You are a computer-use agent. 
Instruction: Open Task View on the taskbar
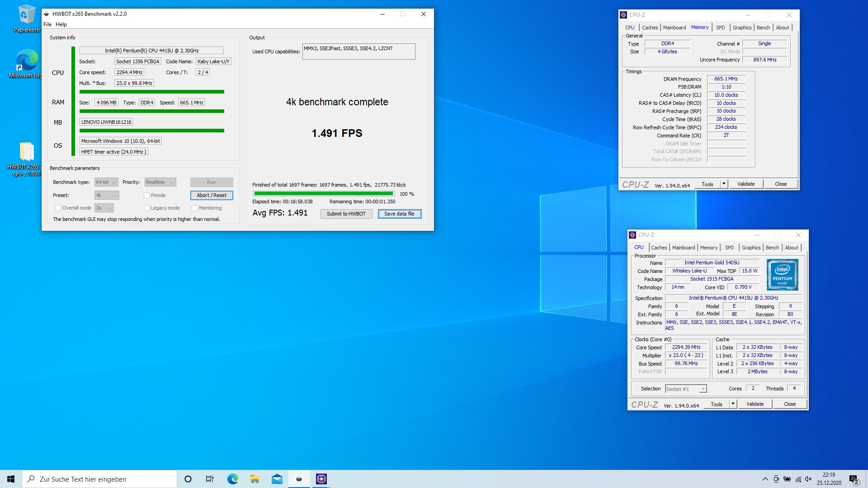(x=210, y=479)
